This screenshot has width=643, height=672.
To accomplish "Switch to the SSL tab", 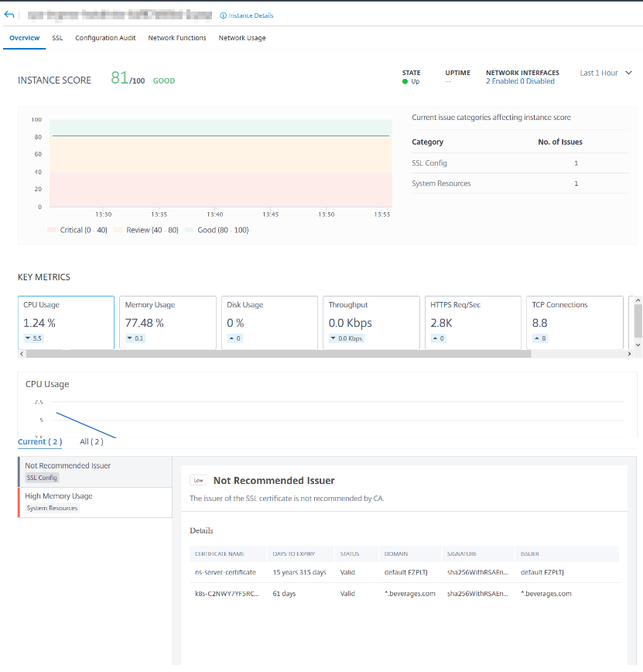I will point(57,38).
